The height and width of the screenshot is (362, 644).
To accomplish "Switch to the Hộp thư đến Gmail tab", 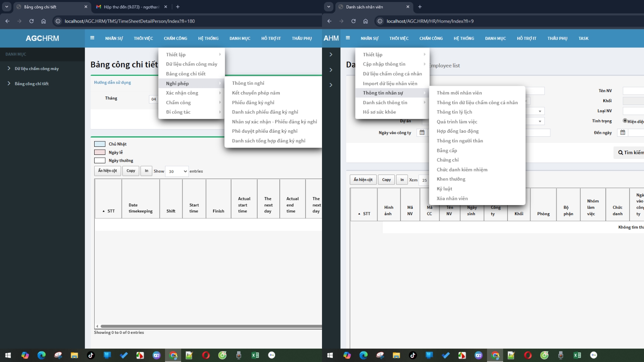I will point(132,7).
